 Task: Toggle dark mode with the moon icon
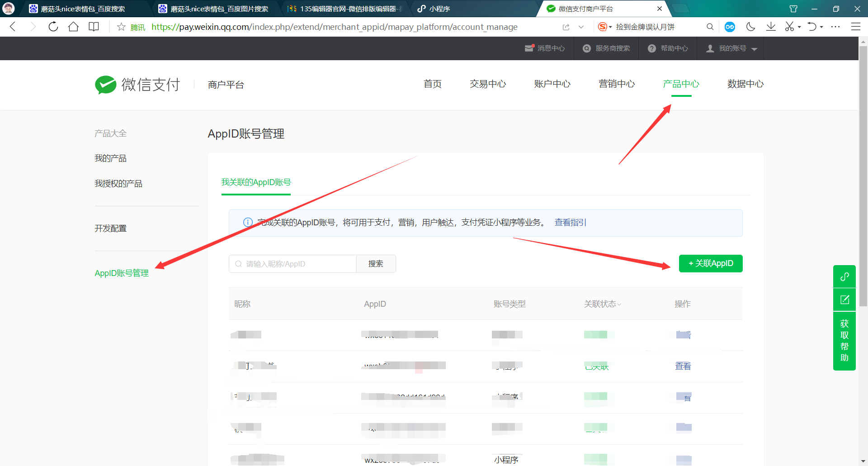[x=750, y=27]
